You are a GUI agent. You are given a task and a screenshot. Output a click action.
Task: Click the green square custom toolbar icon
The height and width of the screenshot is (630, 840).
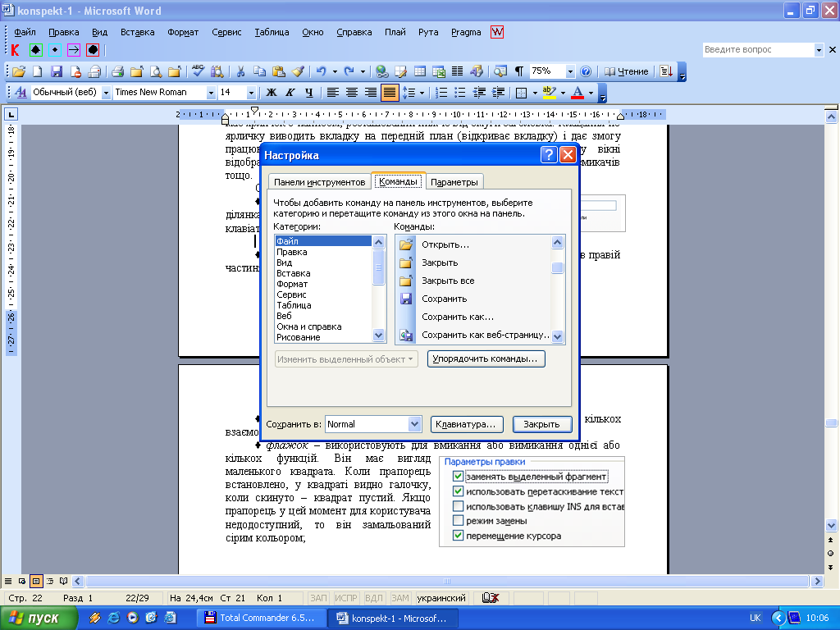[36, 50]
